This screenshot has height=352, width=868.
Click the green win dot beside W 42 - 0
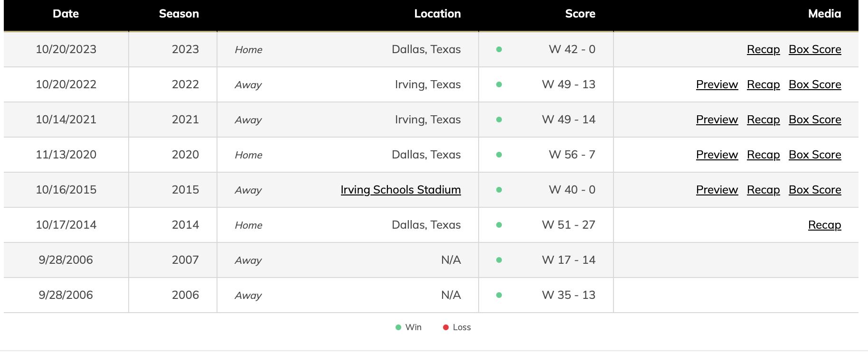(499, 49)
